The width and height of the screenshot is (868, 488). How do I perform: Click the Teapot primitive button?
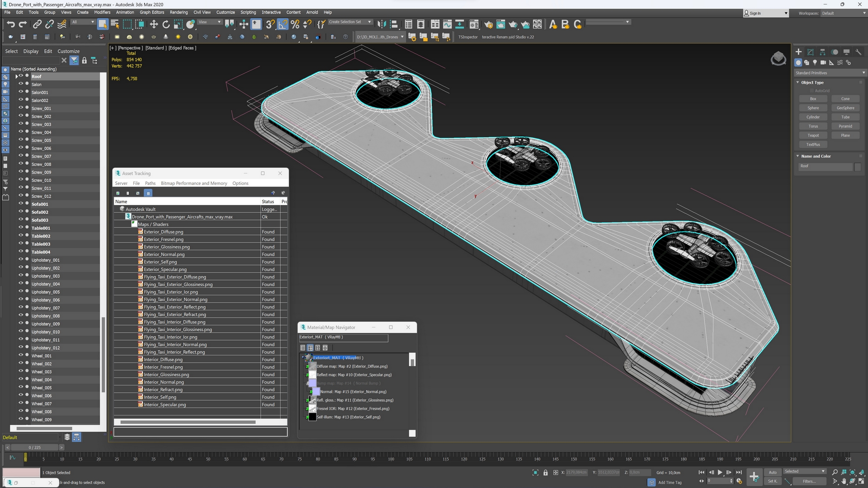(x=813, y=136)
